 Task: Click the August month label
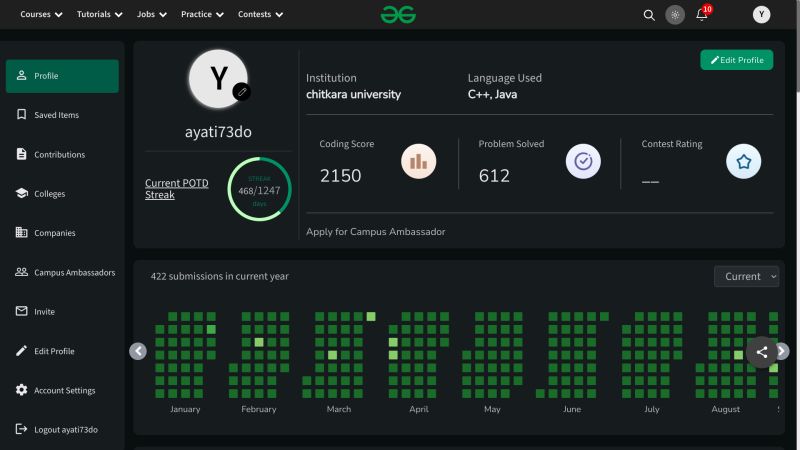(x=726, y=409)
